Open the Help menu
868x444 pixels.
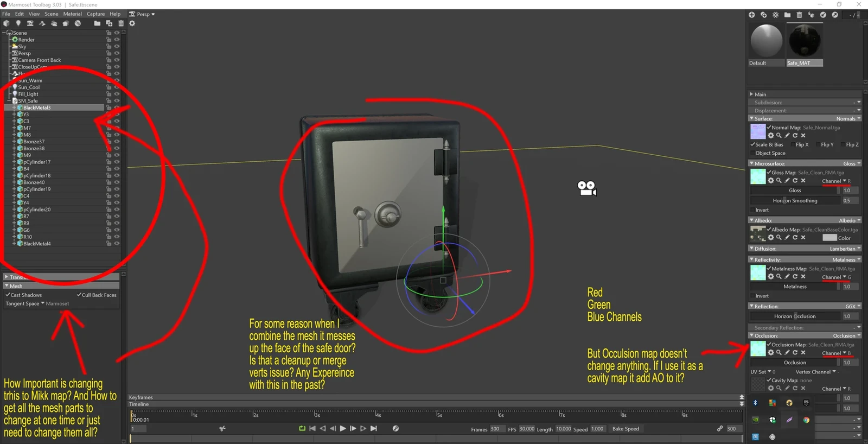tap(115, 14)
